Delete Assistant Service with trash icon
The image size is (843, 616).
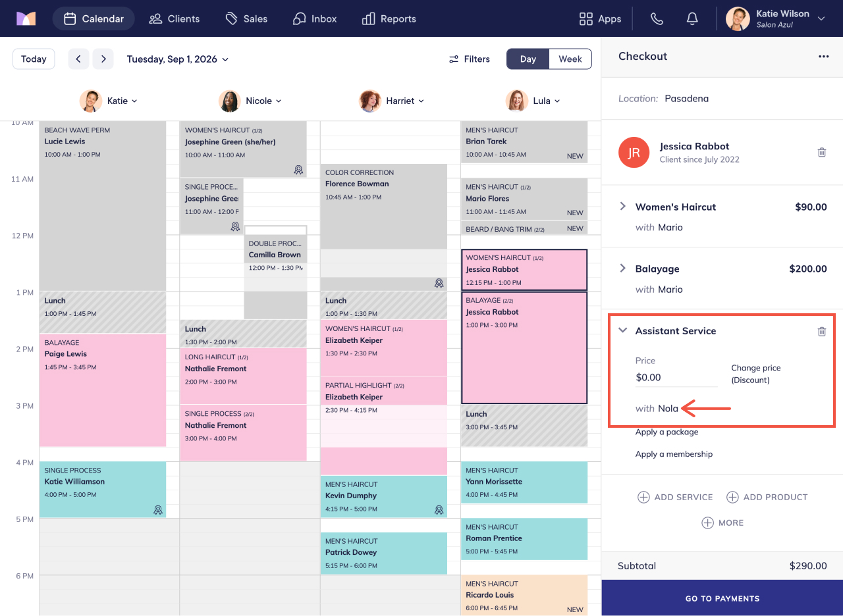(x=822, y=332)
